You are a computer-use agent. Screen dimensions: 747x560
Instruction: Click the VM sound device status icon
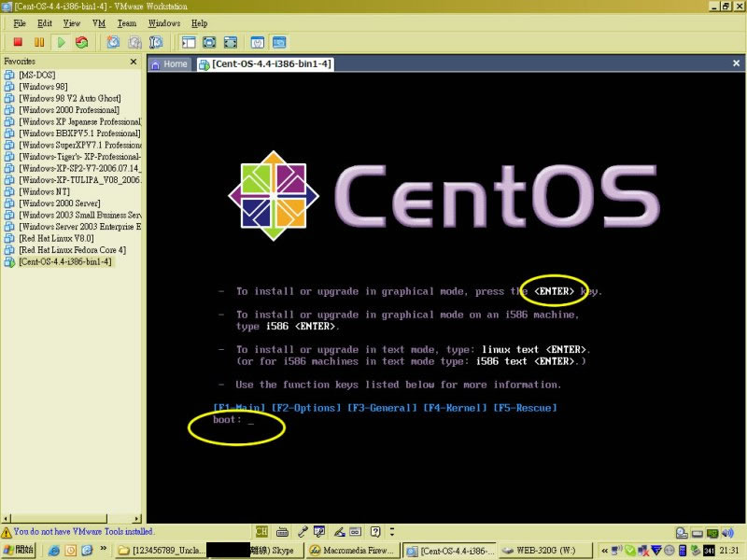point(727,532)
